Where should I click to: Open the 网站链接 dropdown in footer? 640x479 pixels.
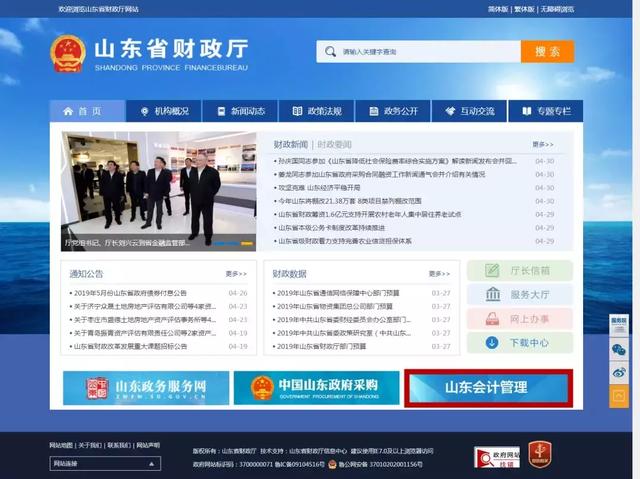(105, 463)
